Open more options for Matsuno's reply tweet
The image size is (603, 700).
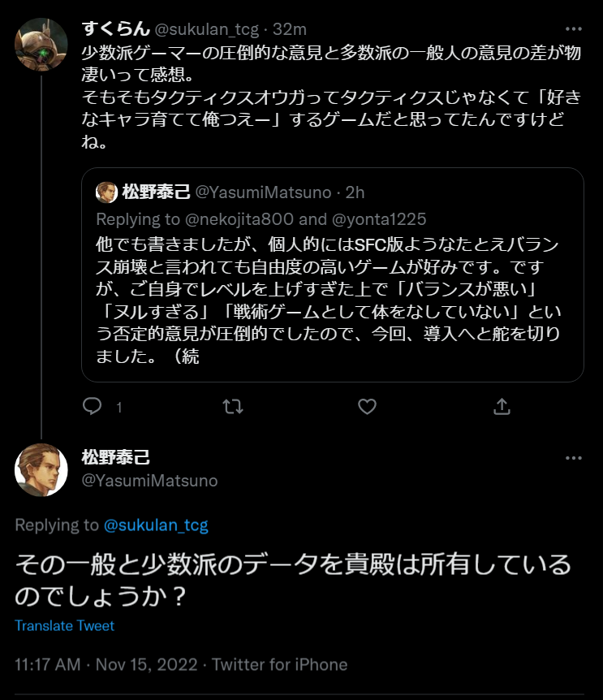coord(575,458)
